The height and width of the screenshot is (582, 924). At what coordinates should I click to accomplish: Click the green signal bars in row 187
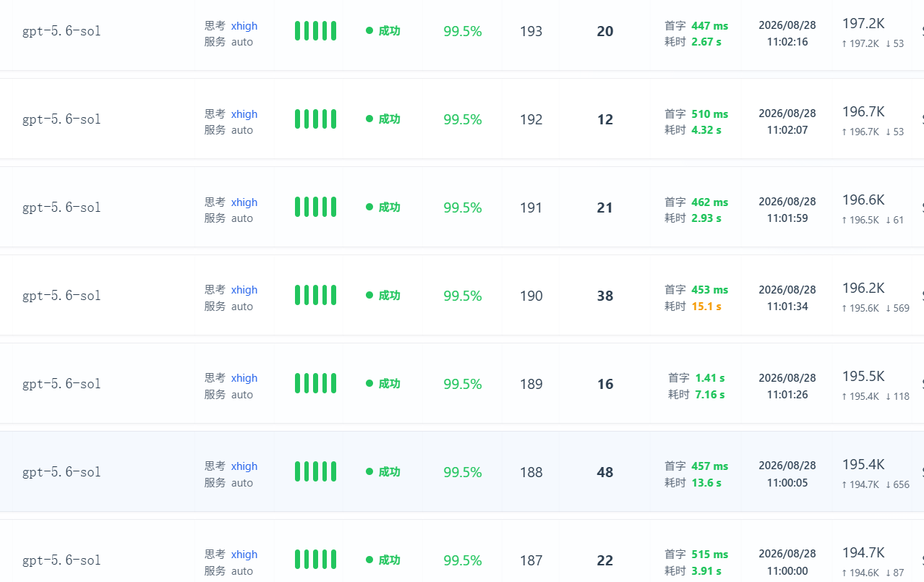coord(316,560)
